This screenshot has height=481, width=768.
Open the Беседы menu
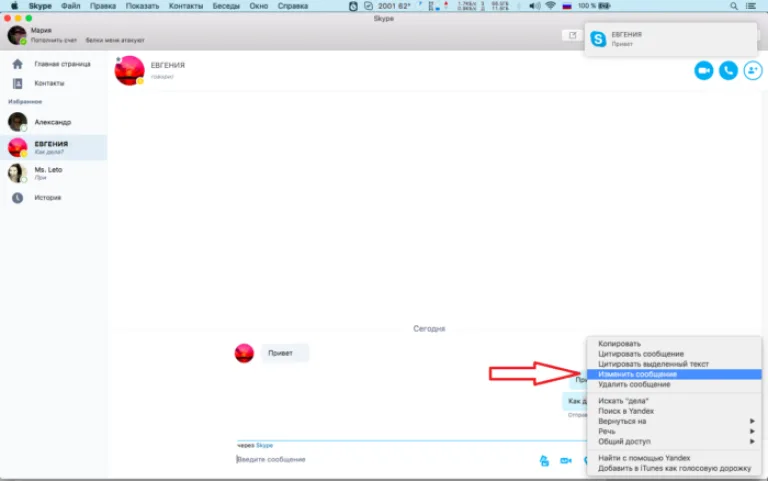(x=226, y=6)
